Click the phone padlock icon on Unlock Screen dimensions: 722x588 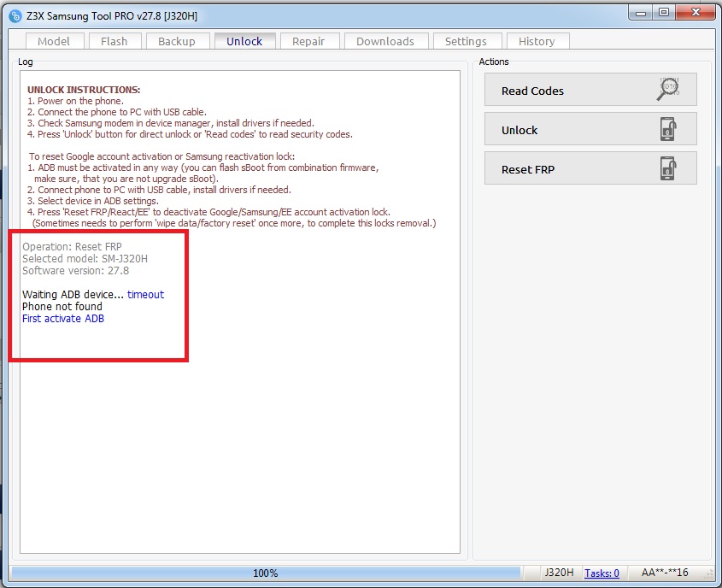(668, 129)
